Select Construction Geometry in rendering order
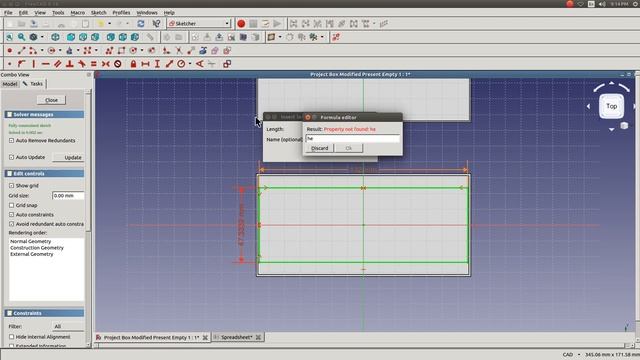Viewport: 640px width, 360px height. [37, 248]
